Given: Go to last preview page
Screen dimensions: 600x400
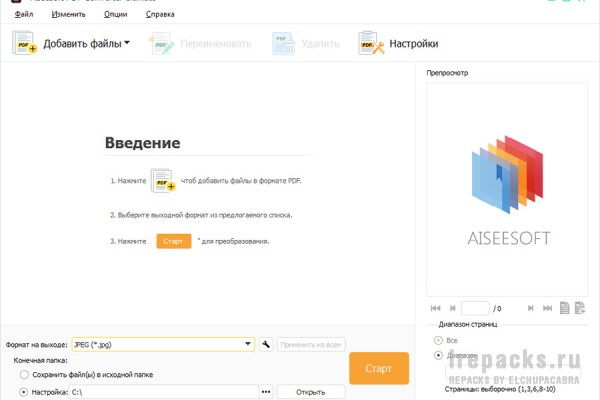Looking at the screenshot, I should [548, 308].
